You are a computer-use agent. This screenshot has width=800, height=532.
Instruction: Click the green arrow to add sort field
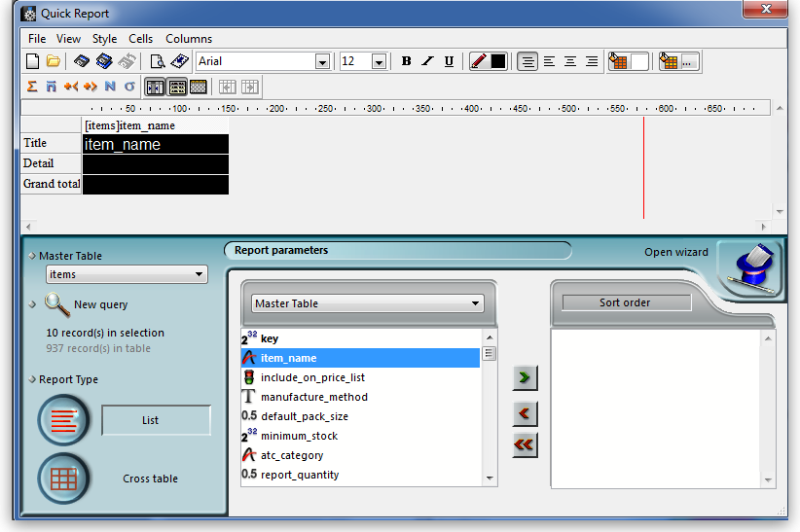pos(525,377)
